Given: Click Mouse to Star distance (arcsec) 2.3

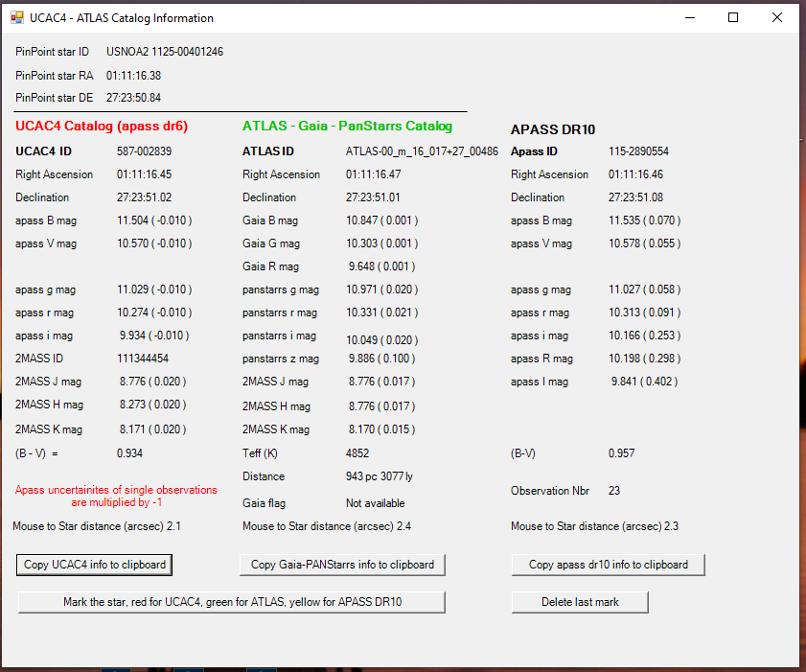Looking at the screenshot, I should point(595,526).
